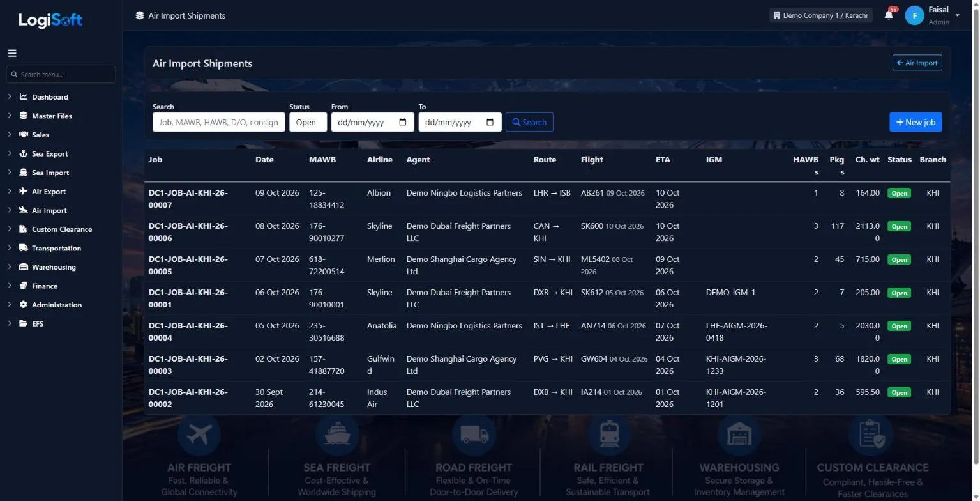Click the user avatar F circle

tap(914, 15)
